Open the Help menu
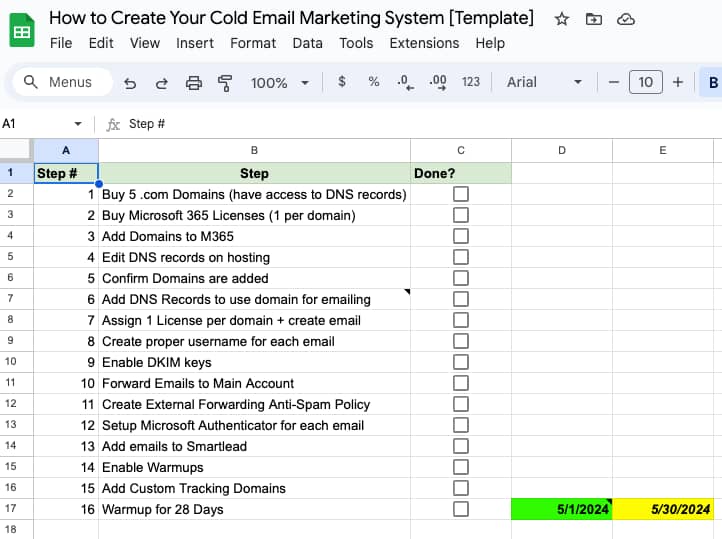This screenshot has height=539, width=722. (490, 43)
